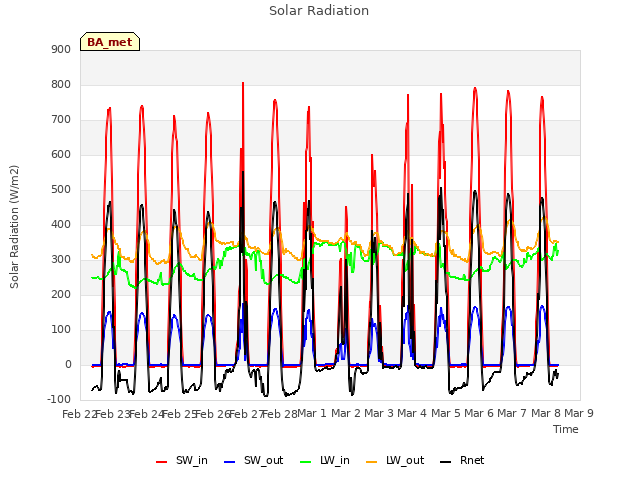The image size is (640, 480).
Task: Click the tallest SW_in spike on Feb 26
Action: coord(243,83)
